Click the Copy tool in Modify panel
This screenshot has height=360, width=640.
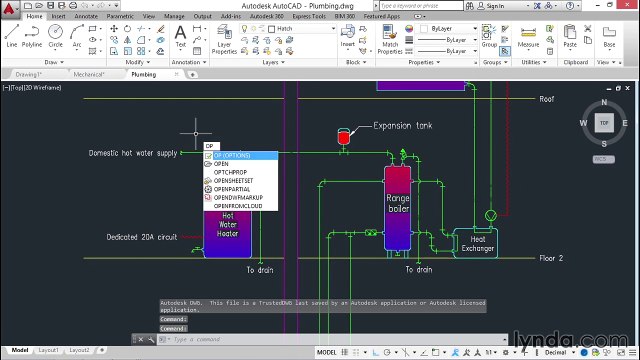point(114,40)
